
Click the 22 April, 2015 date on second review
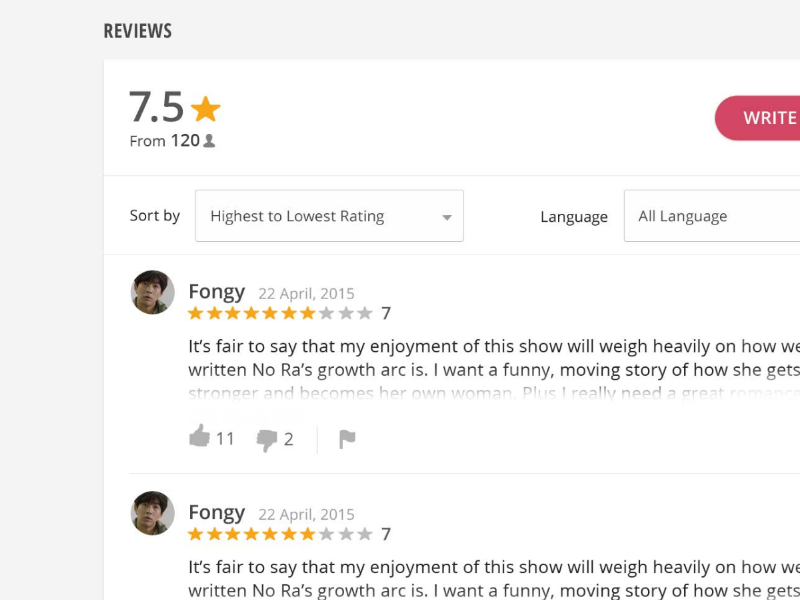306,514
